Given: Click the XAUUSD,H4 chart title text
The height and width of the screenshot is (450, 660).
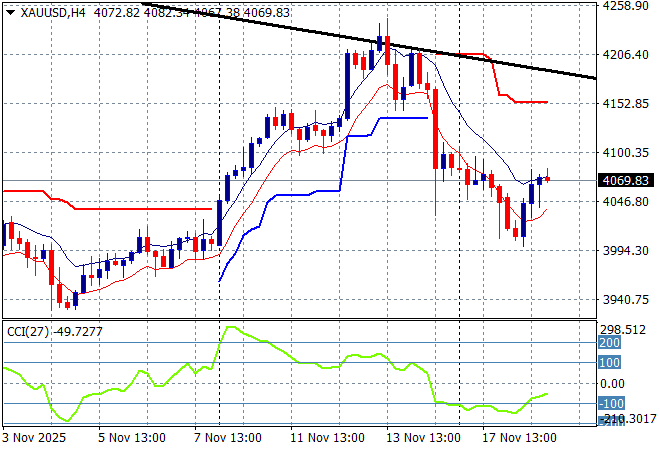Looking at the screenshot, I should [53, 13].
